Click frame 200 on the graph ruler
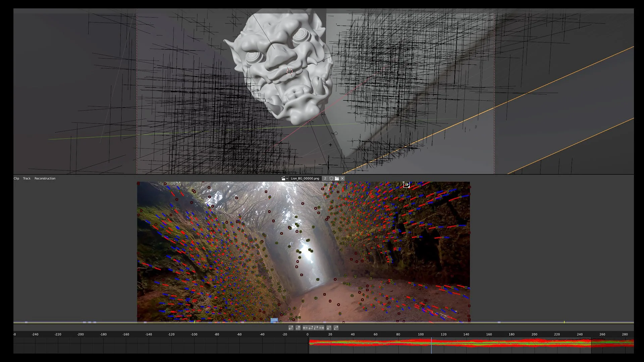The width and height of the screenshot is (644, 362). pos(534,334)
